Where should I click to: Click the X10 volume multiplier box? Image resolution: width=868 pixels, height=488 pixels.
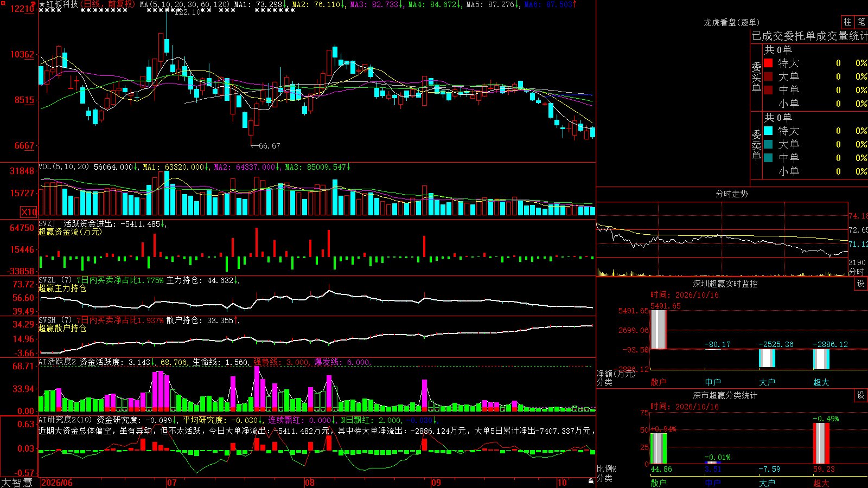pyautogui.click(x=29, y=212)
